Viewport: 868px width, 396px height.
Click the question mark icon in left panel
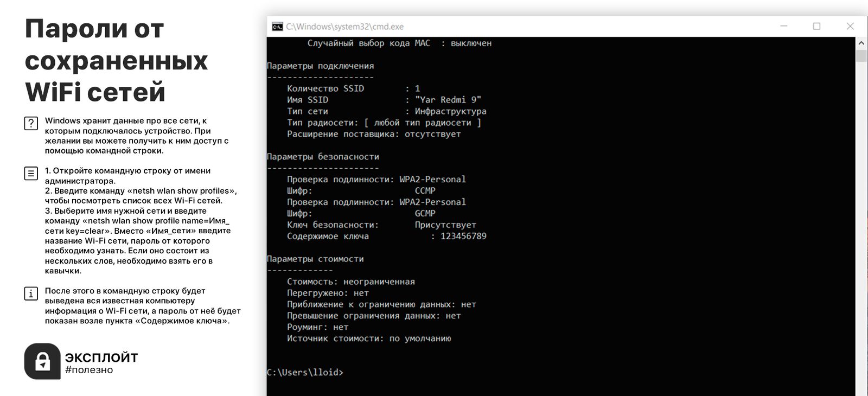point(31,123)
